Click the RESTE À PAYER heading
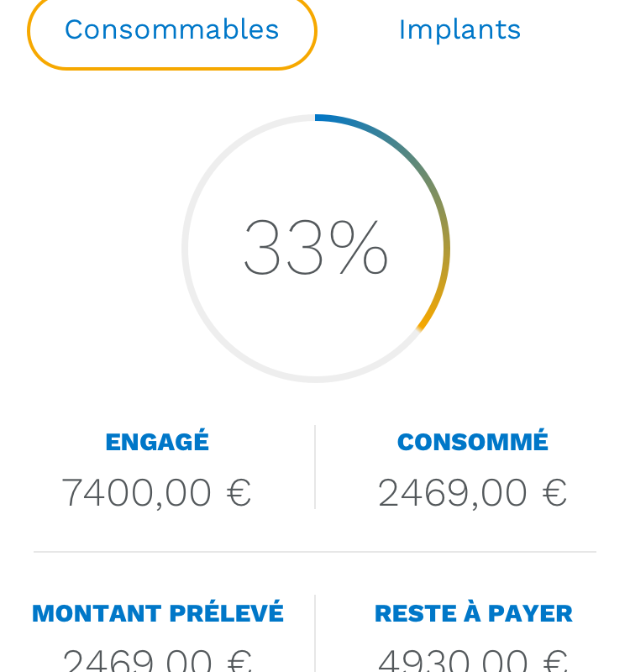This screenshot has height=672, width=630. (x=474, y=613)
